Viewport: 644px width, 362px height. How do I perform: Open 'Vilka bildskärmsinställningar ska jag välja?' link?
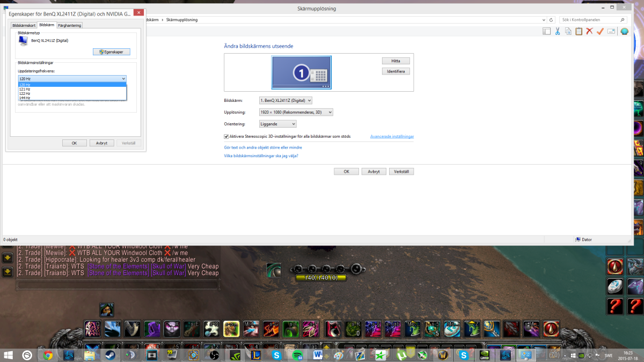pyautogui.click(x=261, y=156)
